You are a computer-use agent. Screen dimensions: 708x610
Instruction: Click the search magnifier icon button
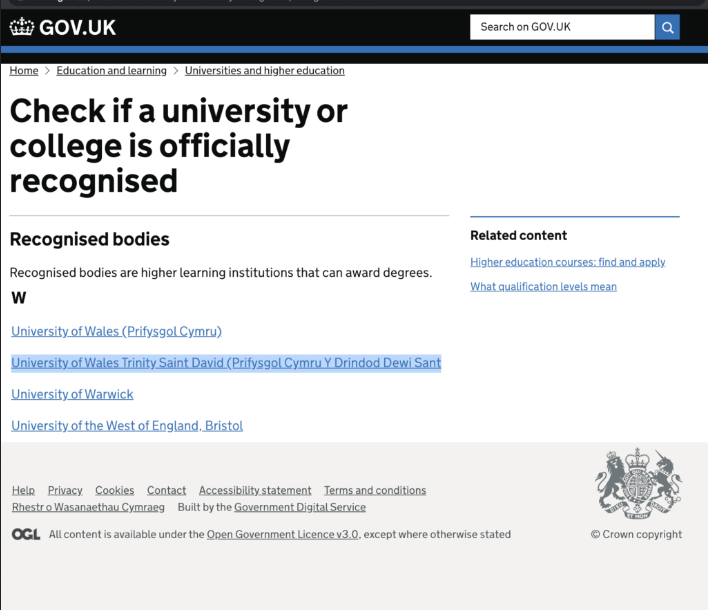point(667,27)
